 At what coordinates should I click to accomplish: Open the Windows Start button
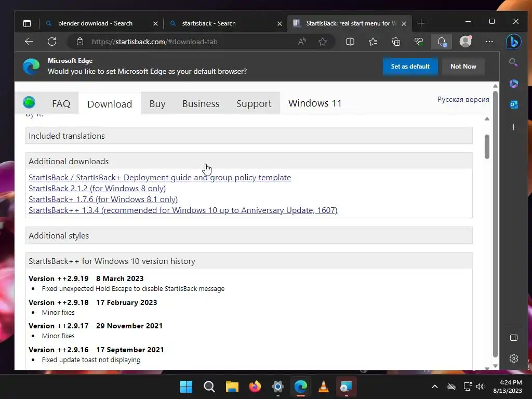click(x=186, y=387)
